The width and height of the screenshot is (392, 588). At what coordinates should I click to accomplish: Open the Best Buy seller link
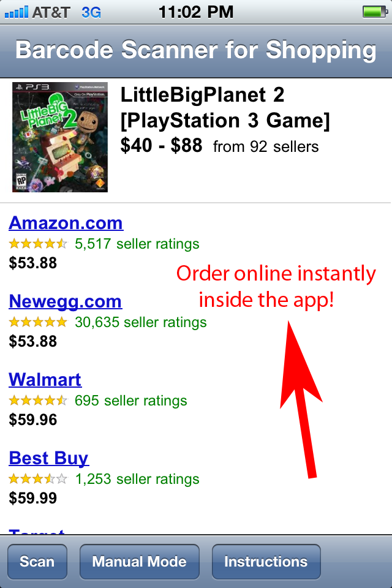(x=48, y=458)
